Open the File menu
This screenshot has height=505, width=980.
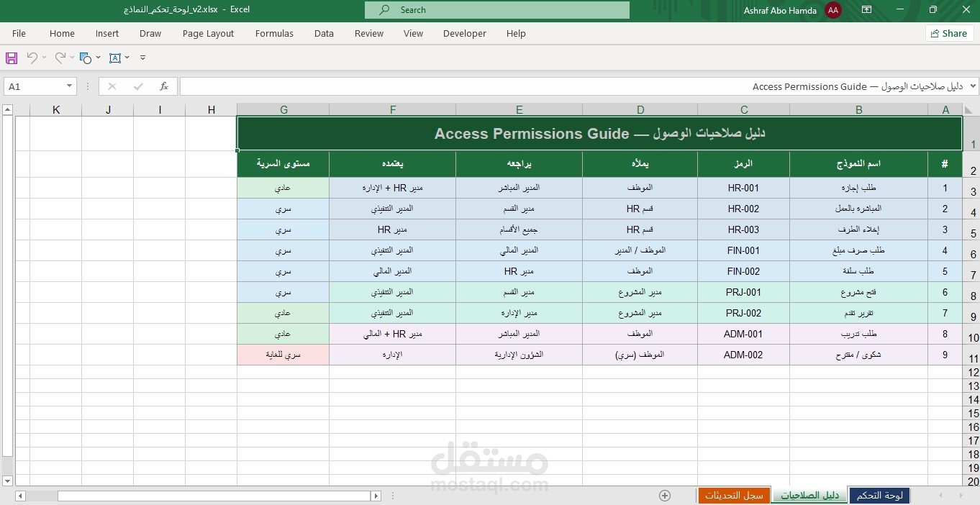coord(19,33)
